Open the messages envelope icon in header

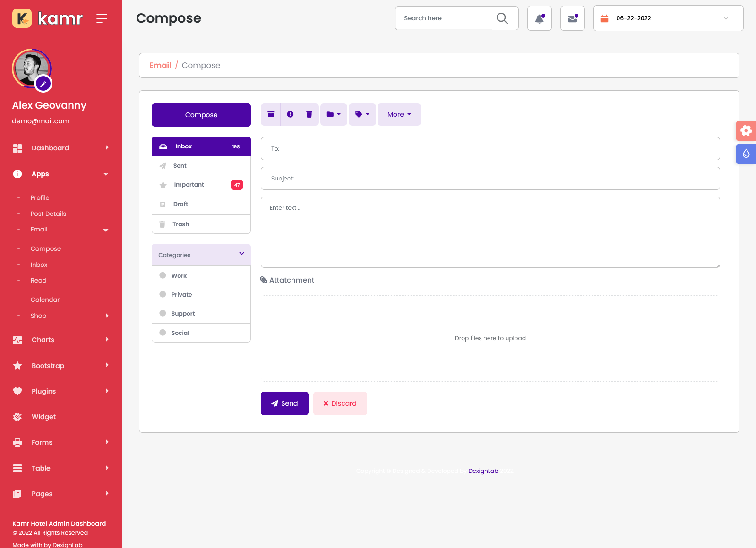pyautogui.click(x=573, y=18)
